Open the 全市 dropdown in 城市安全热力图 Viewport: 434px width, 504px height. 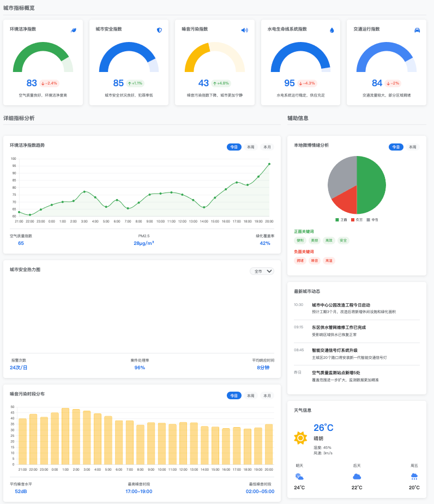[262, 271]
